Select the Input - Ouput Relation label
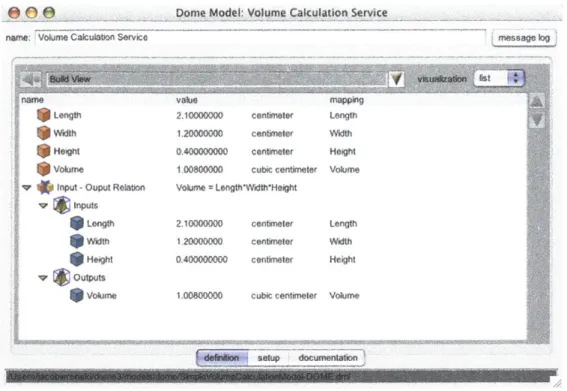The image size is (567, 391). (x=101, y=187)
